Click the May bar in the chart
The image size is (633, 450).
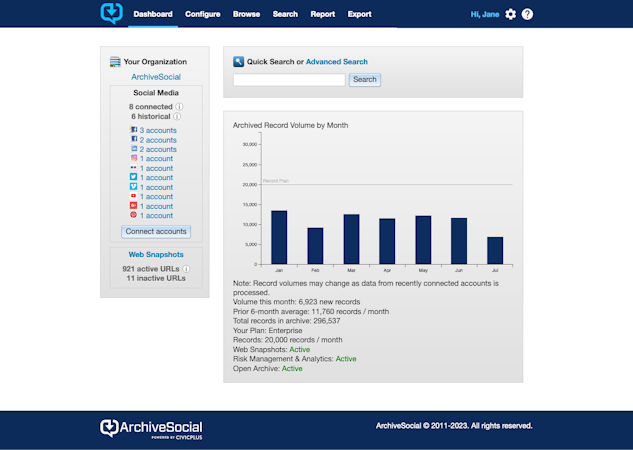[423, 240]
